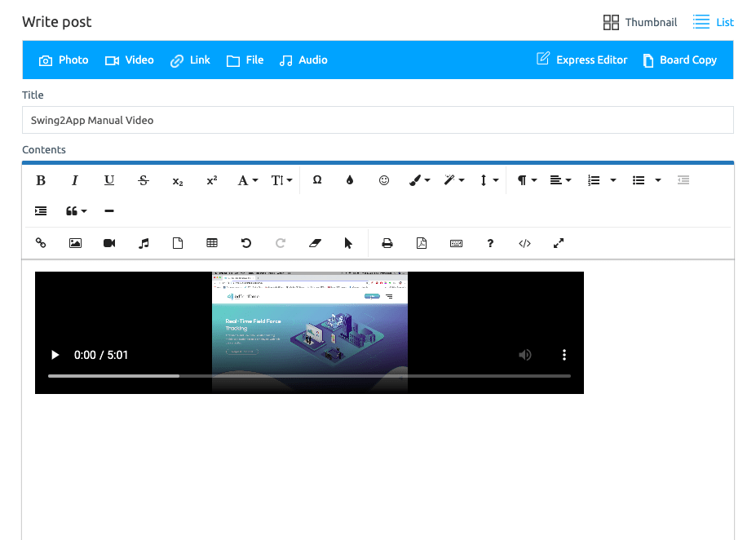Screen dimensions: 756x540
Task: Open the paragraph format dropdown
Action: 527,180
